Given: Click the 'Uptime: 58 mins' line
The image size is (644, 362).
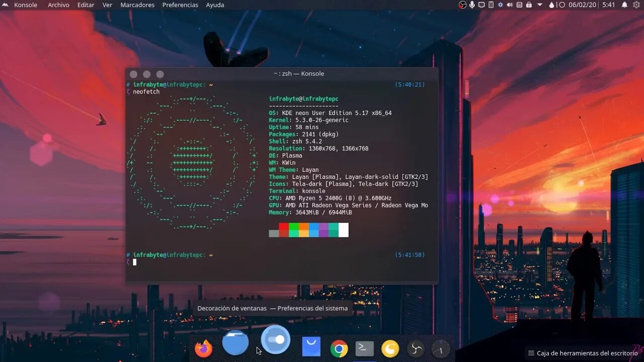Looking at the screenshot, I should [294, 128].
